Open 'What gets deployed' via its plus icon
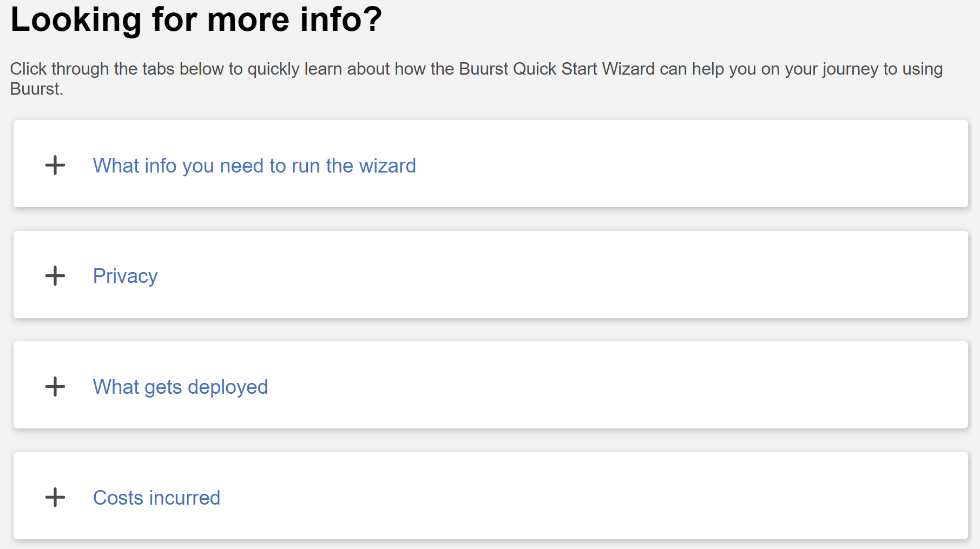 (x=55, y=387)
